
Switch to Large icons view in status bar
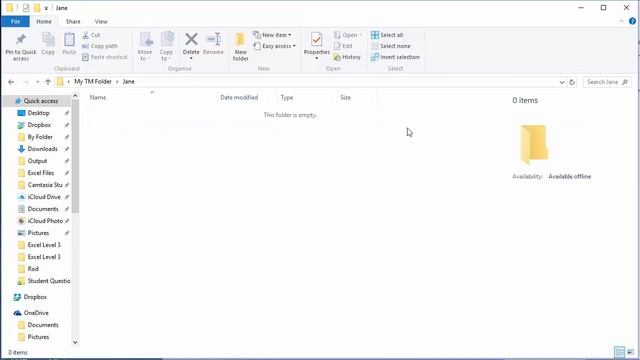(x=631, y=352)
